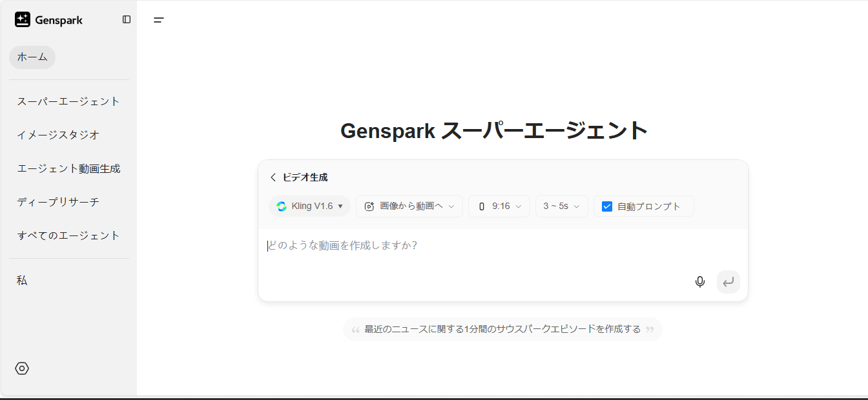This screenshot has width=868, height=400.
Task: Click the サウスパークエピソード suggestion prompt
Action: 502,329
